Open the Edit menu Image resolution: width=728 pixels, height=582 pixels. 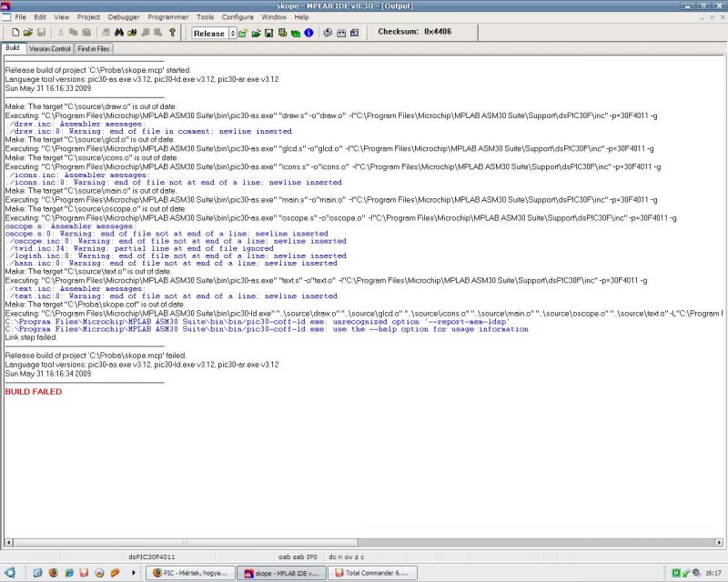40,17
